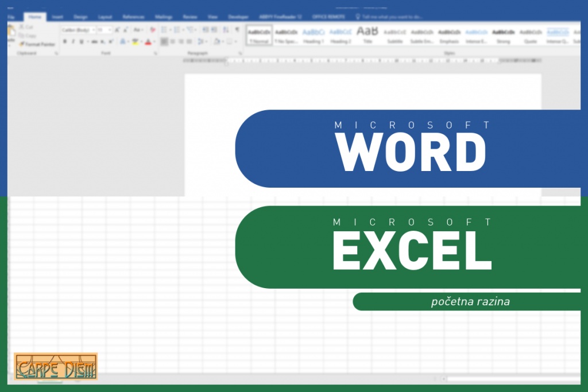
Task: Toggle Bold formatting
Action: (x=65, y=42)
